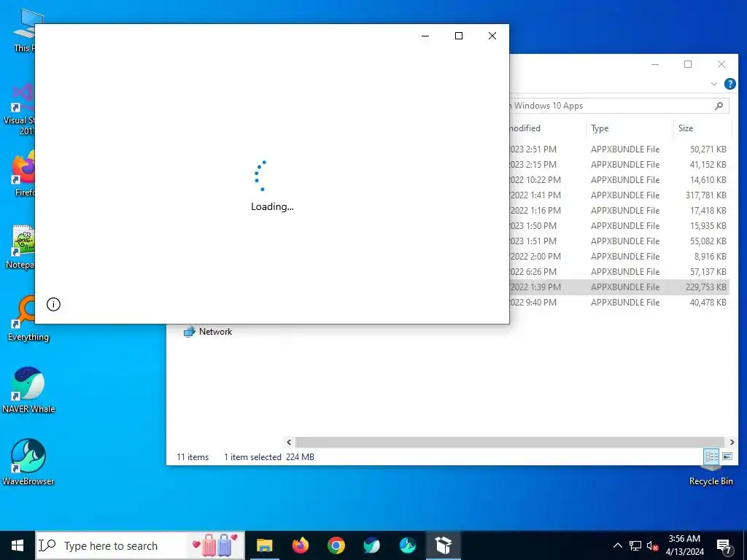Minimize the File Explorer window
The image size is (747, 560).
pos(655,64)
